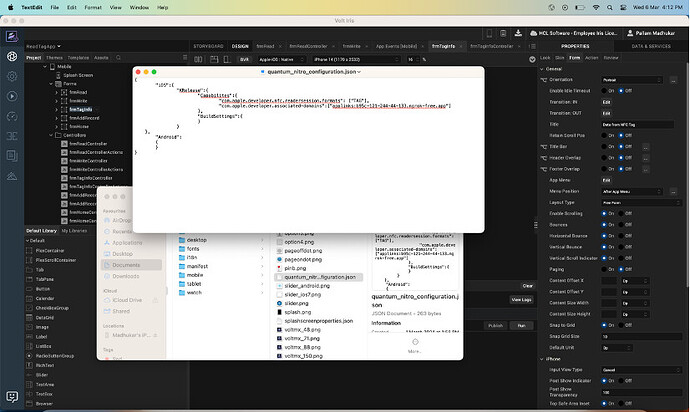This screenshot has height=412, width=690.
Task: Click the ellipsis button next to Orientation
Action: [x=673, y=80]
